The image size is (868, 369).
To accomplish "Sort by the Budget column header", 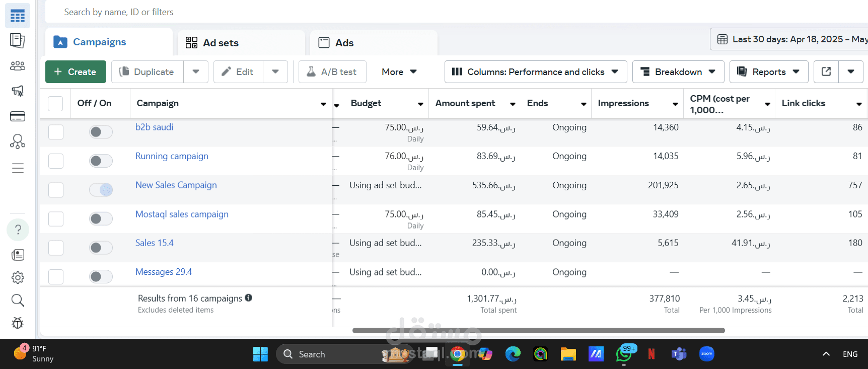I will [x=366, y=103].
